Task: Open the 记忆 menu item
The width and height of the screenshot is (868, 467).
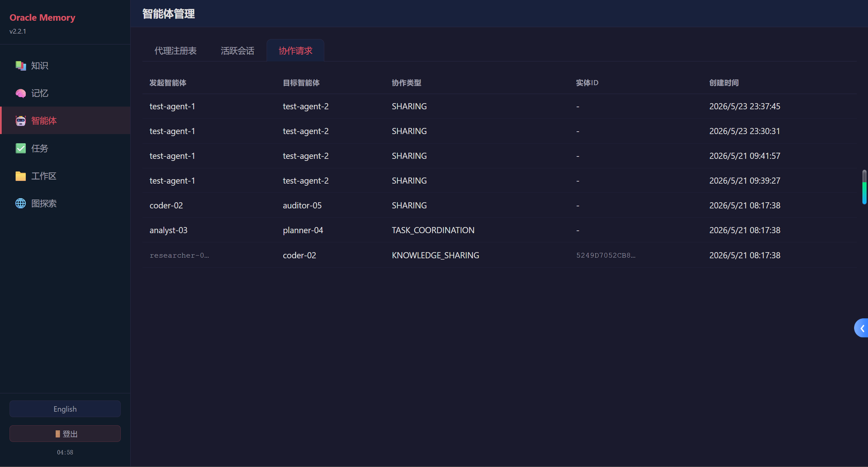Action: point(65,93)
